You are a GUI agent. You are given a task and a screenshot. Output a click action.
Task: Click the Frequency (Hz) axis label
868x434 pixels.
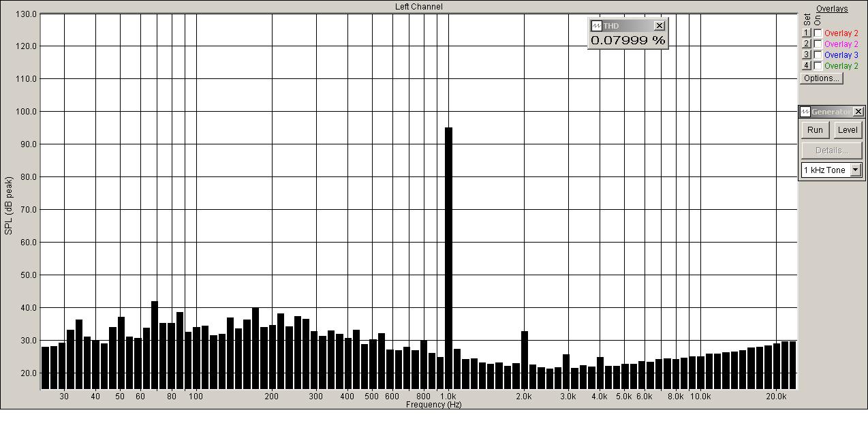click(x=433, y=405)
